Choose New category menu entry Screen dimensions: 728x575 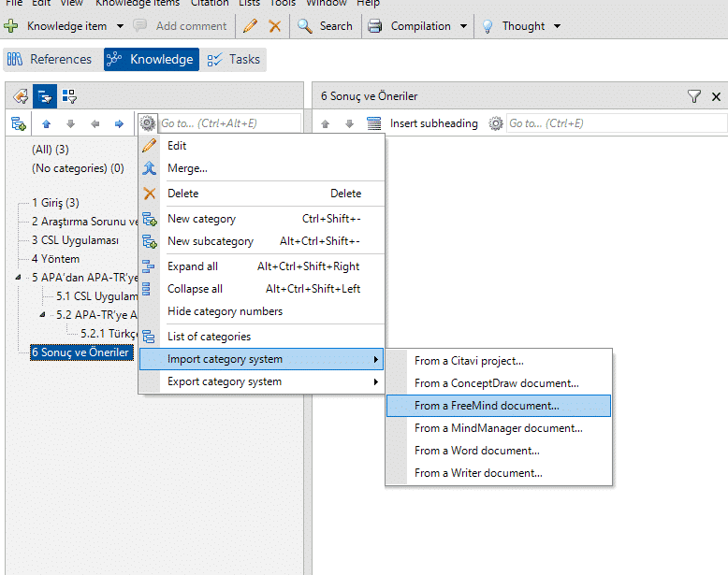[x=262, y=219]
